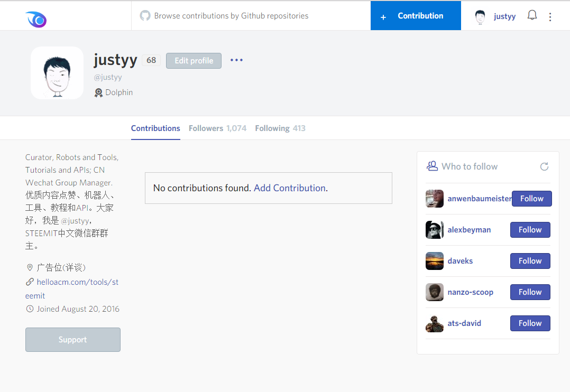The width and height of the screenshot is (570, 392).
Task: Click the Edit profile button
Action: pos(194,61)
